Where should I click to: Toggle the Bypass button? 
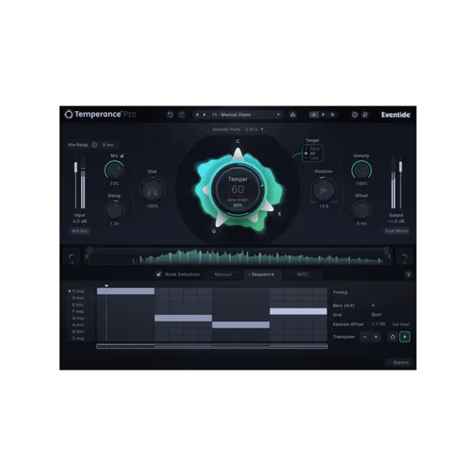(x=399, y=363)
